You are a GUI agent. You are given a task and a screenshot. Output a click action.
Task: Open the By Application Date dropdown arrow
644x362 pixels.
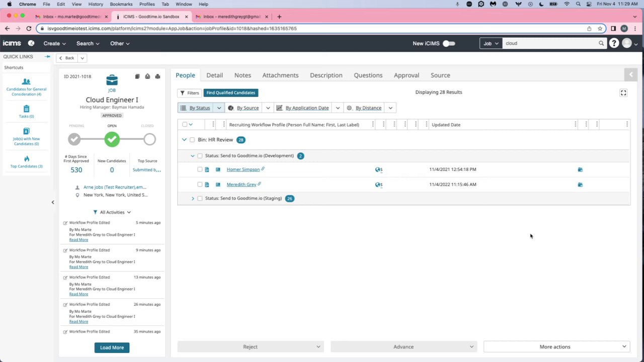click(338, 108)
